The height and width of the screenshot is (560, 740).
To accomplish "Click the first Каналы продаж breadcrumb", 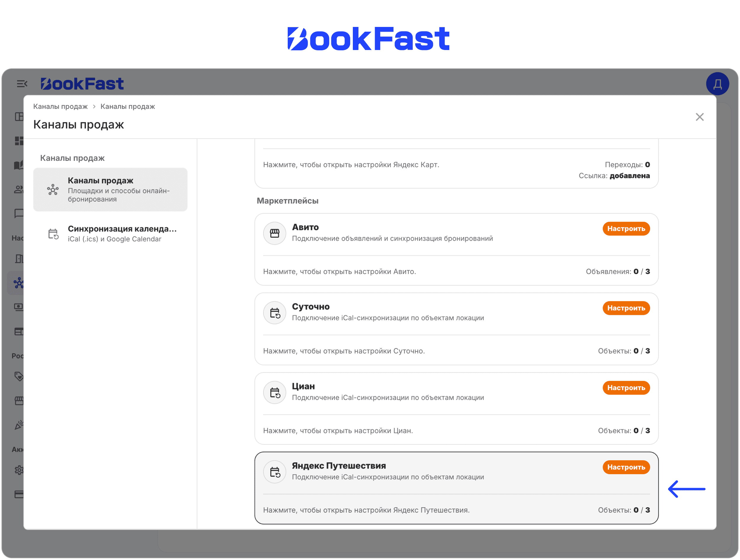I will coord(60,106).
